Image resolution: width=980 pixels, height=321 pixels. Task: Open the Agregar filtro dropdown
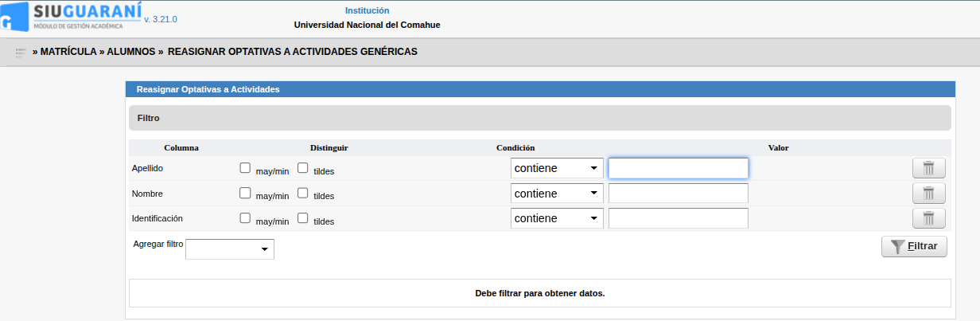[x=230, y=249]
